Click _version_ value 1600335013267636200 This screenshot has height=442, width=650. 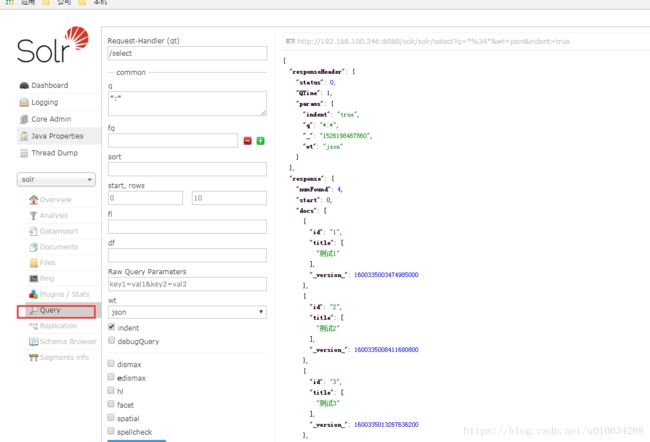386,425
